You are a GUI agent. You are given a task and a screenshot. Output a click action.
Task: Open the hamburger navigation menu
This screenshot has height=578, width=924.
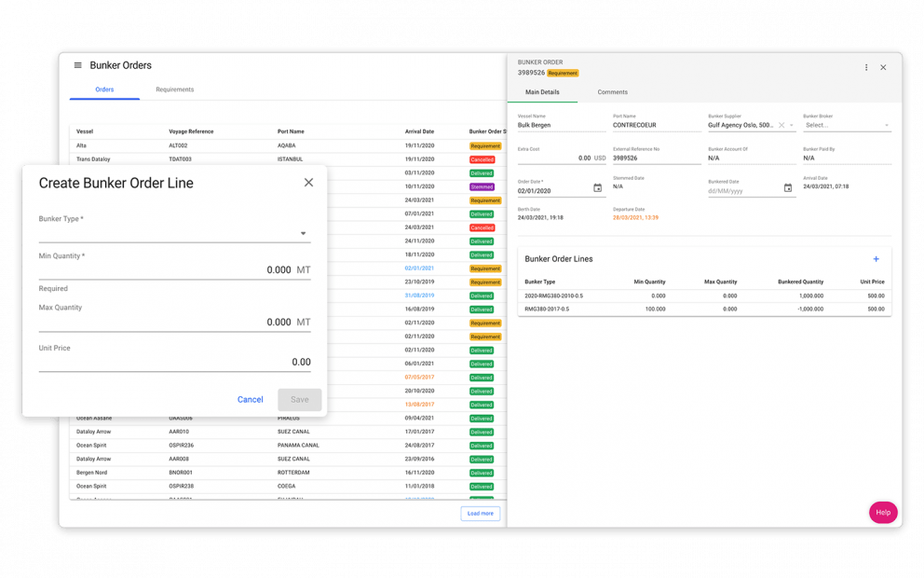click(x=77, y=65)
